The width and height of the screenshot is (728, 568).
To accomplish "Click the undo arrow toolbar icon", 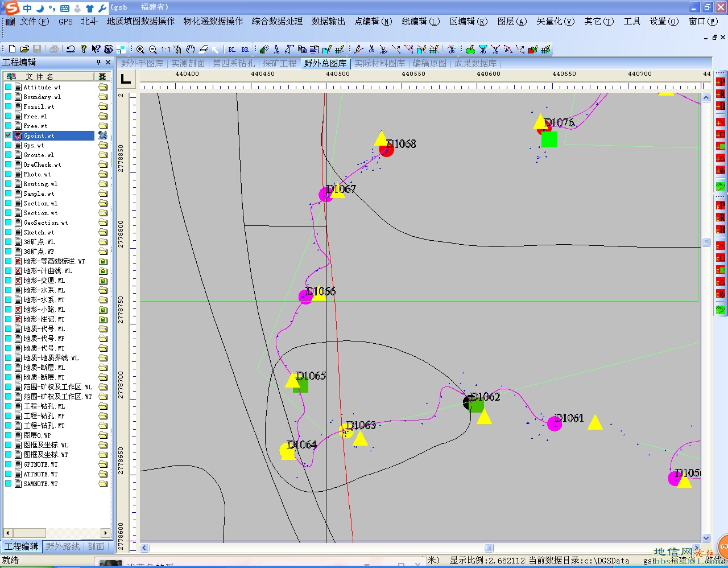I will (71, 50).
